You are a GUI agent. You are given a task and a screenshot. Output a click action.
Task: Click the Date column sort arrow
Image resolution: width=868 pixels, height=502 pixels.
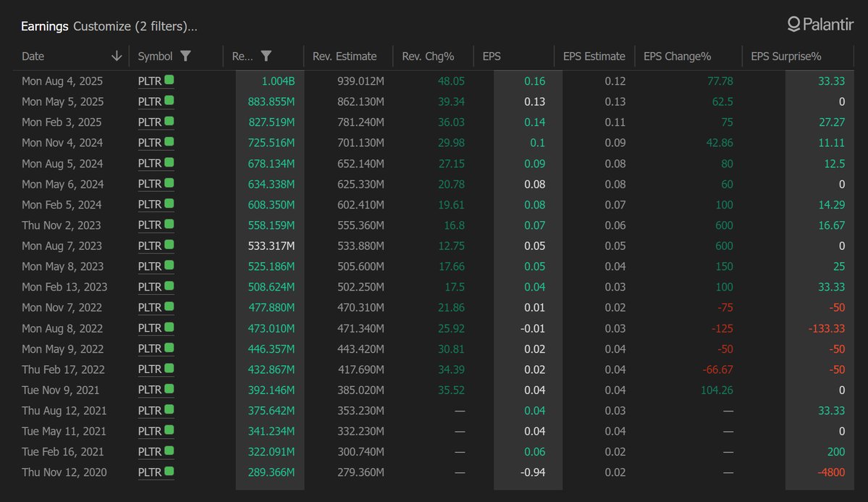pyautogui.click(x=116, y=57)
